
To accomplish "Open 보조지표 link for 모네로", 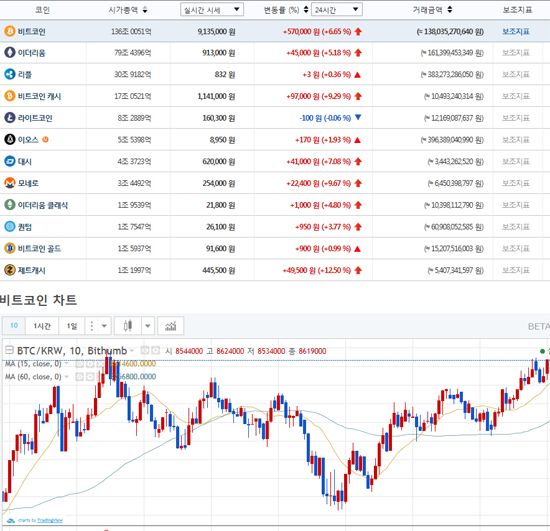I will pyautogui.click(x=516, y=183).
